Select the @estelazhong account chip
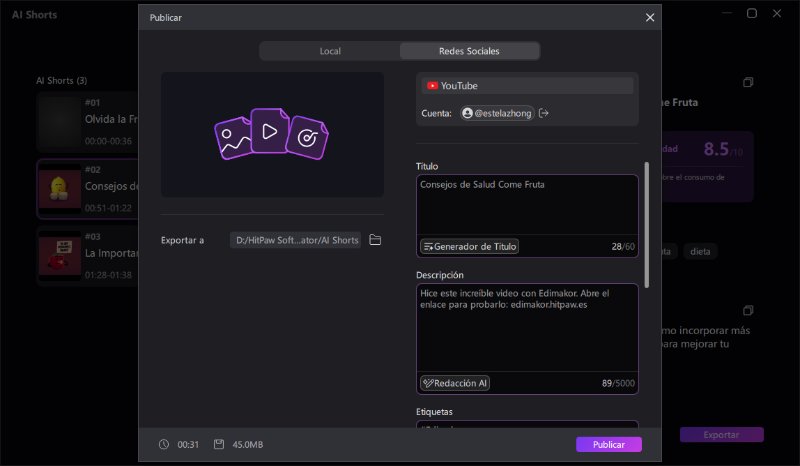This screenshot has height=466, width=800. click(497, 113)
